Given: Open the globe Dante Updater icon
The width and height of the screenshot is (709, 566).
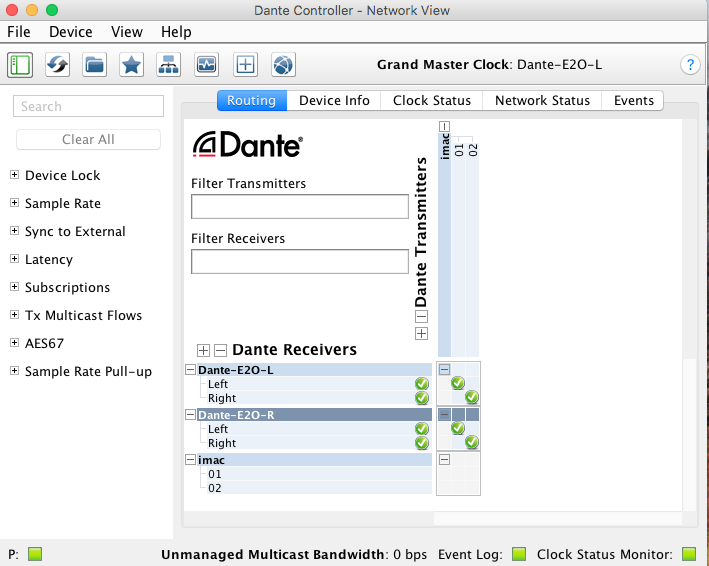Looking at the screenshot, I should [284, 65].
